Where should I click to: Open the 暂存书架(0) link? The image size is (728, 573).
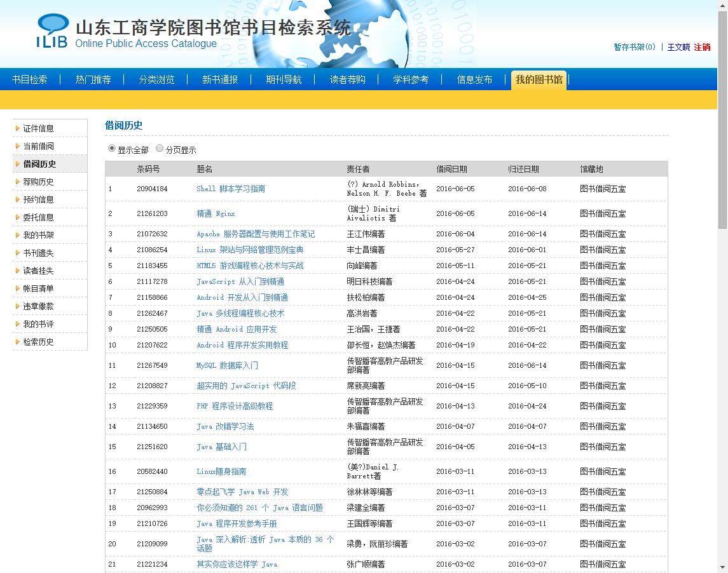click(x=635, y=47)
